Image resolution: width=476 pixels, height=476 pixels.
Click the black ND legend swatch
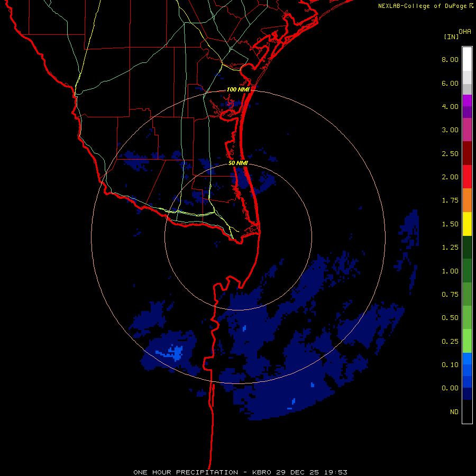click(x=467, y=411)
